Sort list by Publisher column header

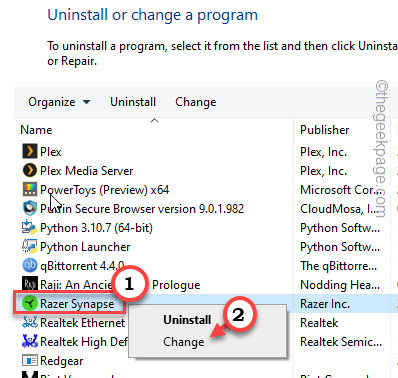point(325,130)
